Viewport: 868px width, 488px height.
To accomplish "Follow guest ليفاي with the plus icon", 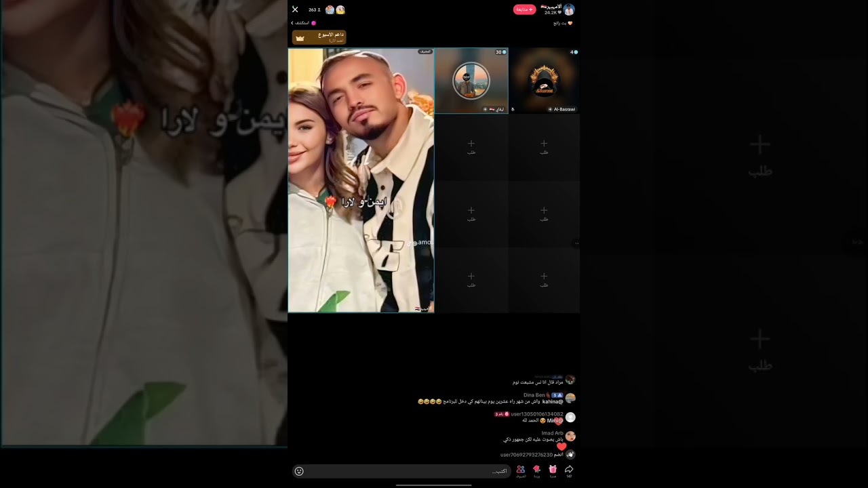I will click(x=485, y=109).
